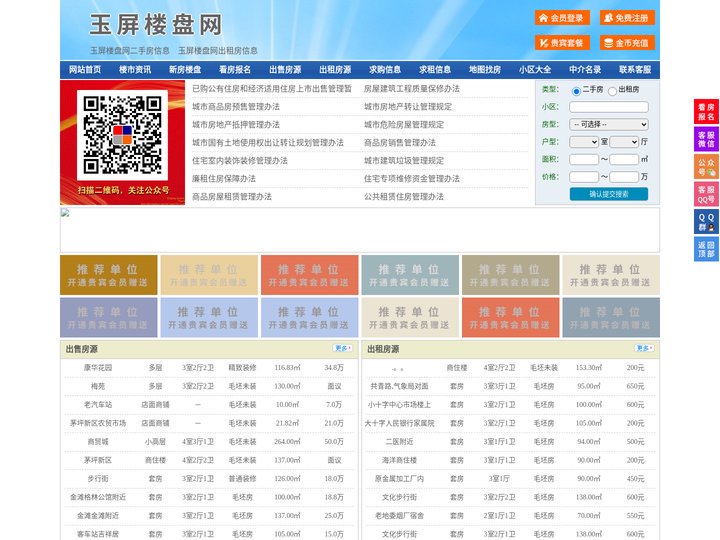Open the 房型 可选择 dropdown
The height and width of the screenshot is (540, 720).
(609, 124)
